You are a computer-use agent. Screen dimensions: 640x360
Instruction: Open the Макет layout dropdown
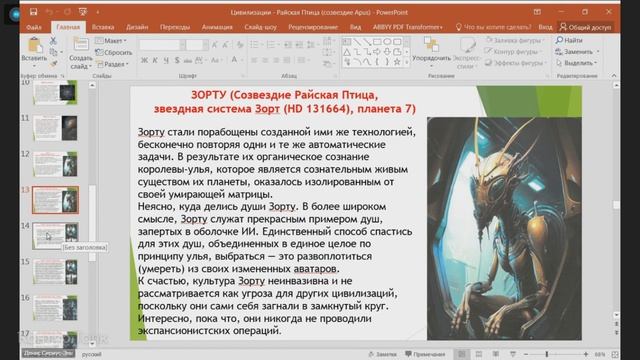(x=111, y=41)
